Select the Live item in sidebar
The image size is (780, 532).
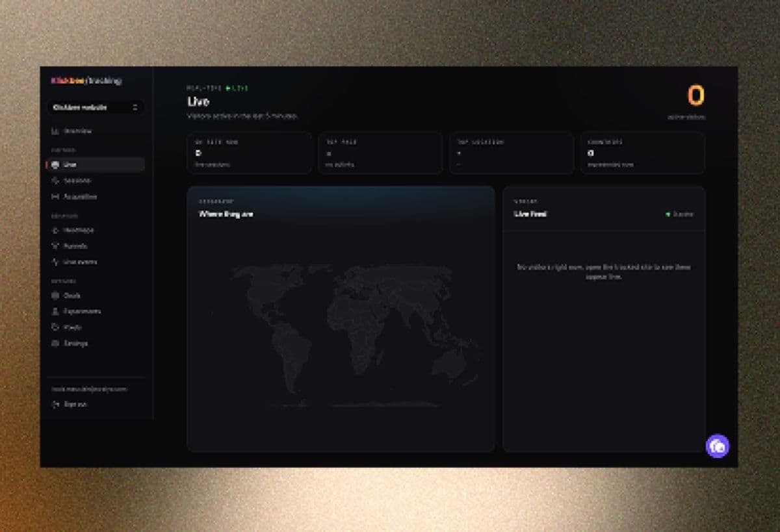point(96,165)
